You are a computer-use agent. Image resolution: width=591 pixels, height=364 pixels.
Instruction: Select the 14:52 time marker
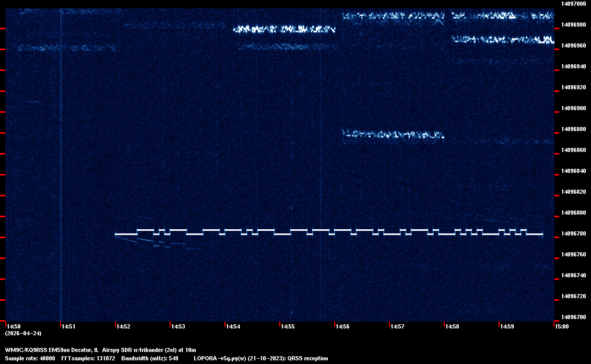(124, 326)
